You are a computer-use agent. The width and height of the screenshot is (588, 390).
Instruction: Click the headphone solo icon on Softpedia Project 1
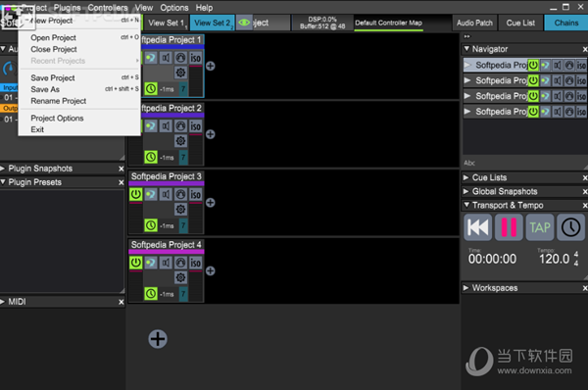point(180,58)
